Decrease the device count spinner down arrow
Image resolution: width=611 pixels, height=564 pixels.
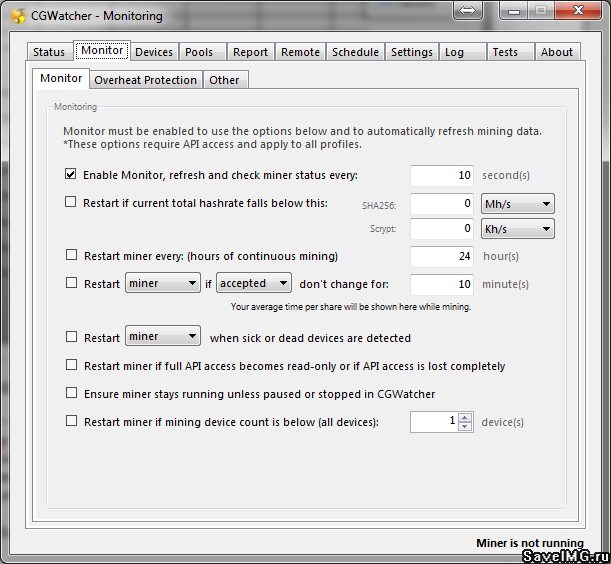coord(464,427)
